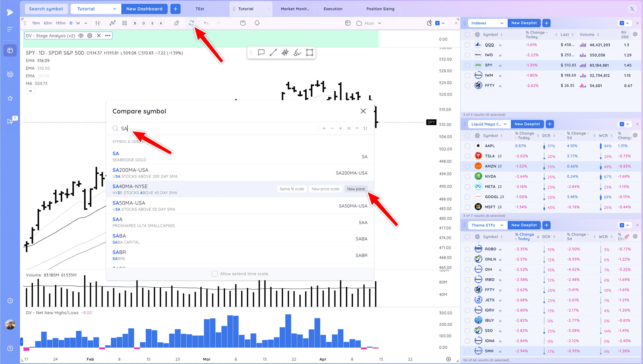
Task: Click New pane for SA40MA-NYSE
Action: click(356, 189)
